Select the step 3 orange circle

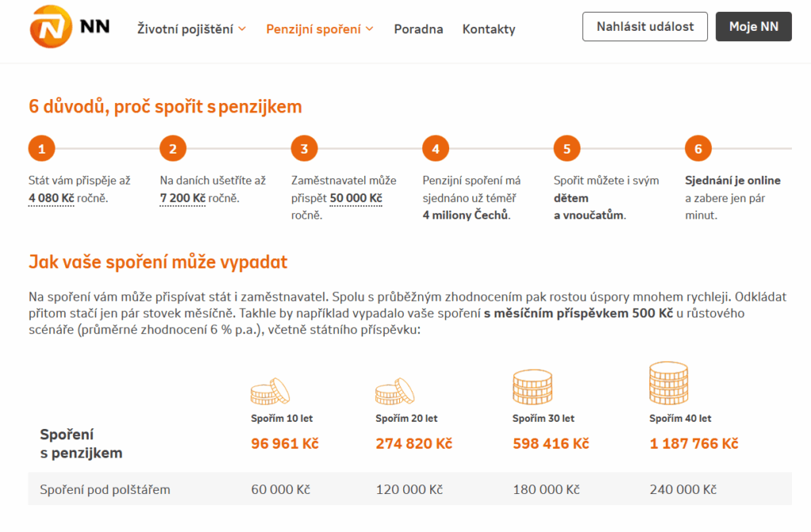[304, 148]
